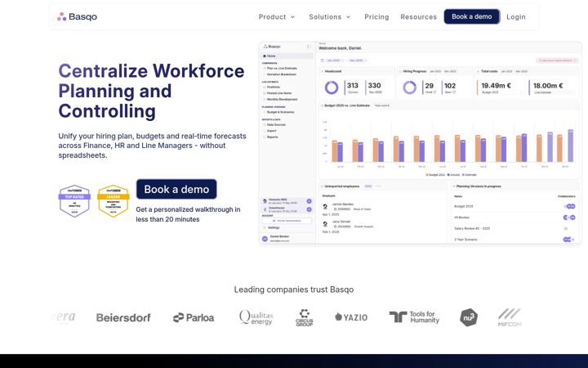Open the end-month date picker in the dashboard

tap(357, 61)
